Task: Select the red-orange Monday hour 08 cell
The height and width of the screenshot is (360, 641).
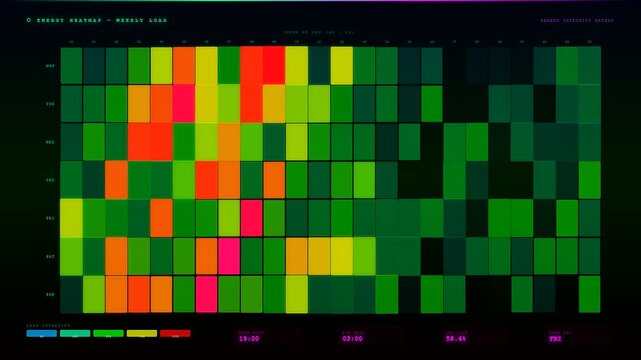Action: click(x=251, y=66)
